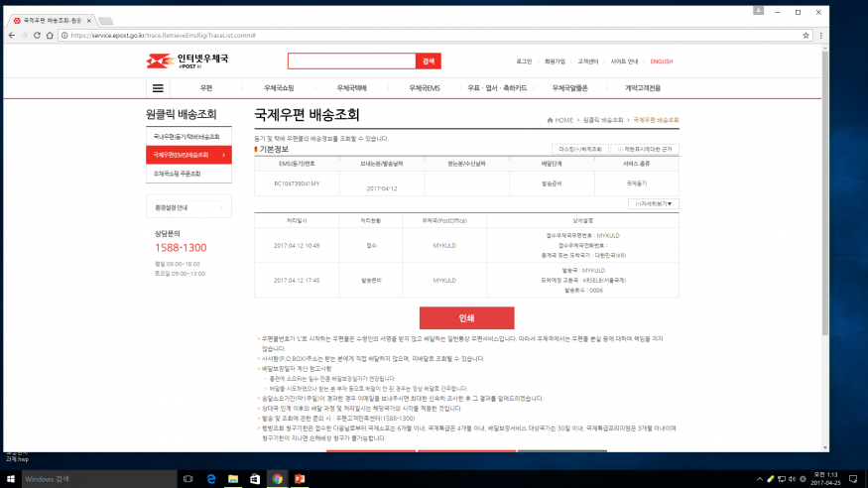This screenshot has height=488, width=868.
Task: Open File Explorer from the taskbar
Action: [x=233, y=479]
